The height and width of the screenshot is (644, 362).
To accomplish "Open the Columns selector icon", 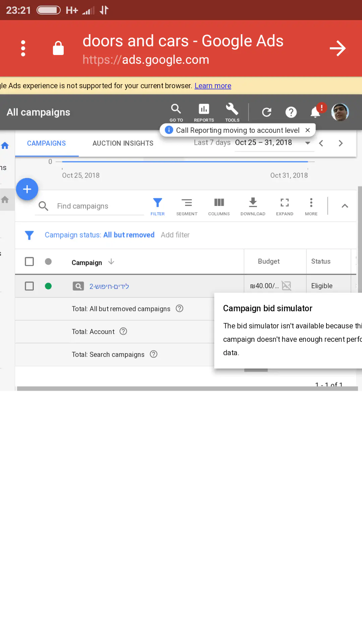I will 219,206.
